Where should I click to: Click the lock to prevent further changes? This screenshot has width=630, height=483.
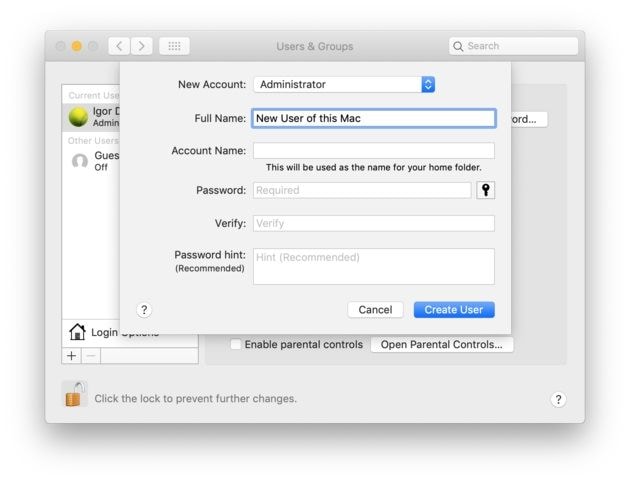(76, 394)
